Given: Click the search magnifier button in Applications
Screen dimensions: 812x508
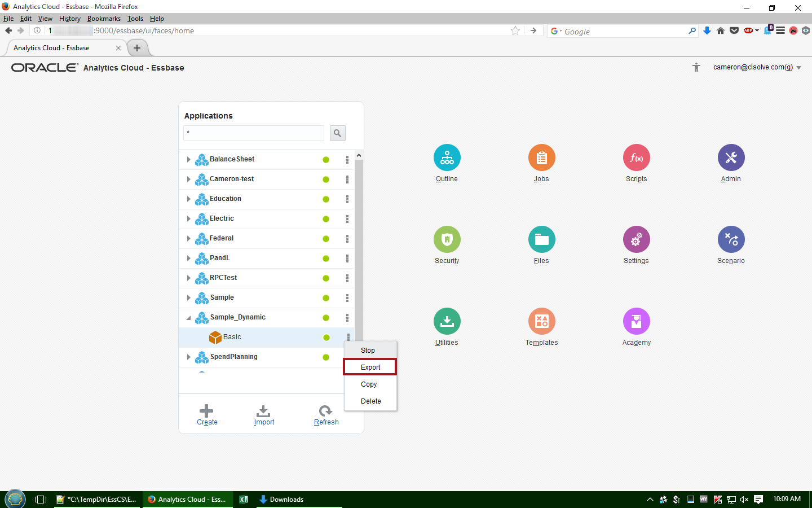Looking at the screenshot, I should click(x=337, y=133).
